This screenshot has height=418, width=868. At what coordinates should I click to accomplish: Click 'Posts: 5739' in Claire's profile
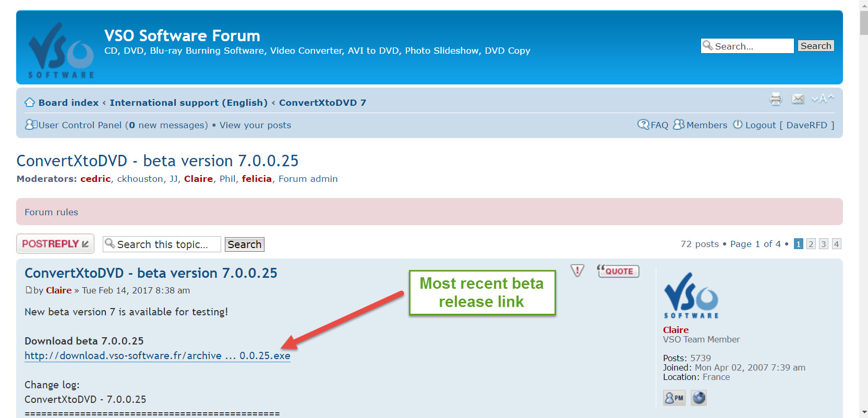pyautogui.click(x=687, y=358)
